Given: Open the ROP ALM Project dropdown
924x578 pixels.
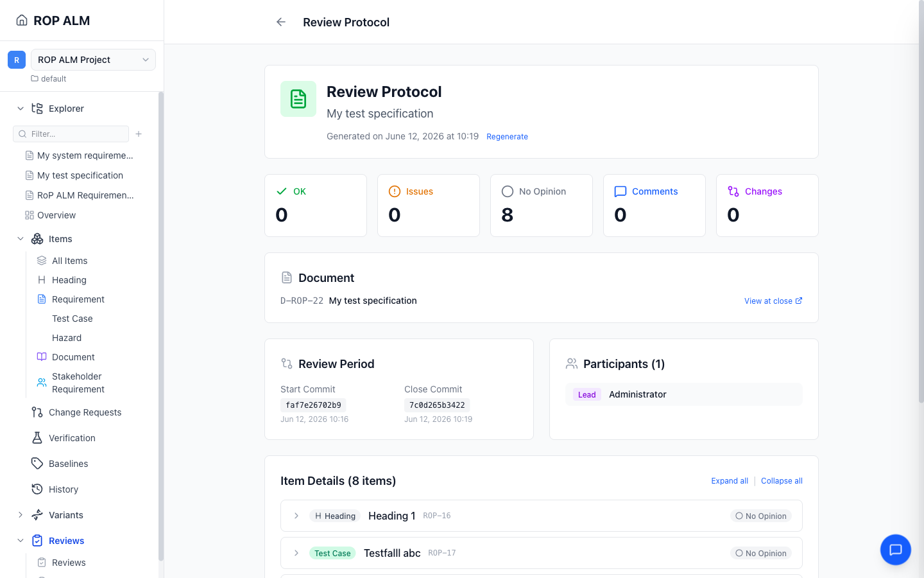Looking at the screenshot, I should pyautogui.click(x=93, y=60).
